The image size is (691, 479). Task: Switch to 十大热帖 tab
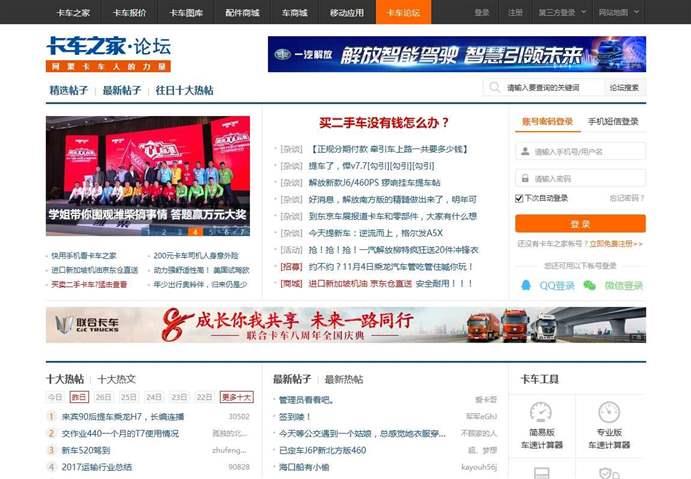point(65,379)
